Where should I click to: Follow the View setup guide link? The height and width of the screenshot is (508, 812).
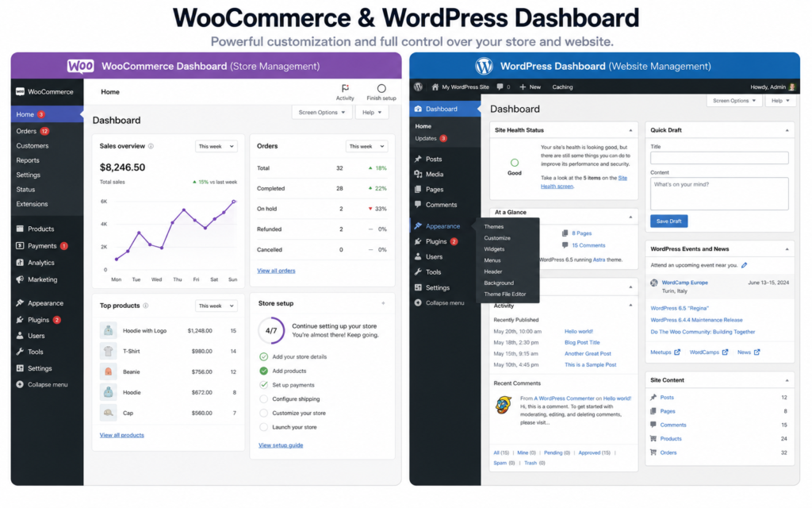281,445
